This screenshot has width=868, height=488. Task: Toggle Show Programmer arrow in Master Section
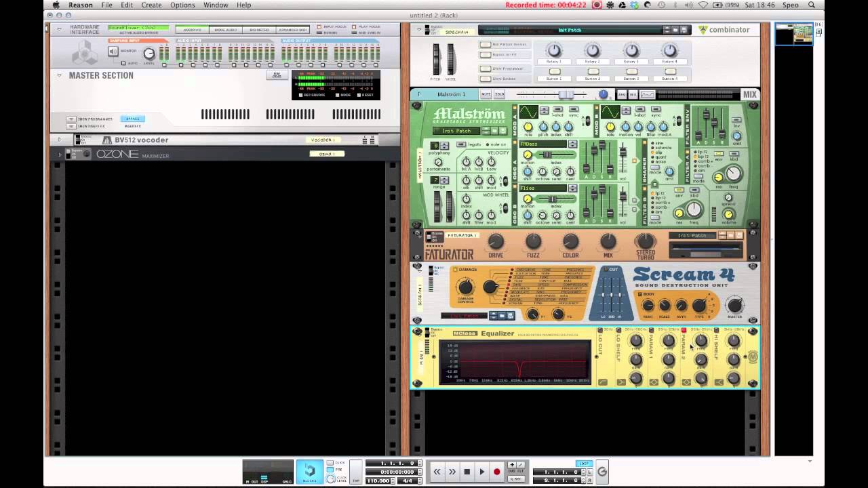(71, 119)
